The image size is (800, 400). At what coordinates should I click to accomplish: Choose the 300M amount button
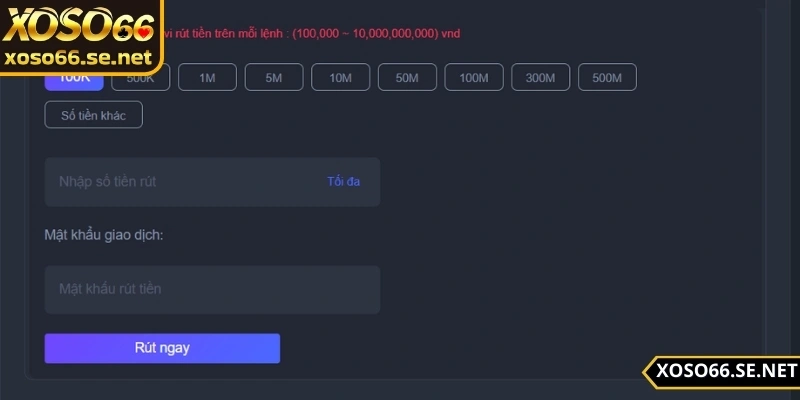(541, 78)
